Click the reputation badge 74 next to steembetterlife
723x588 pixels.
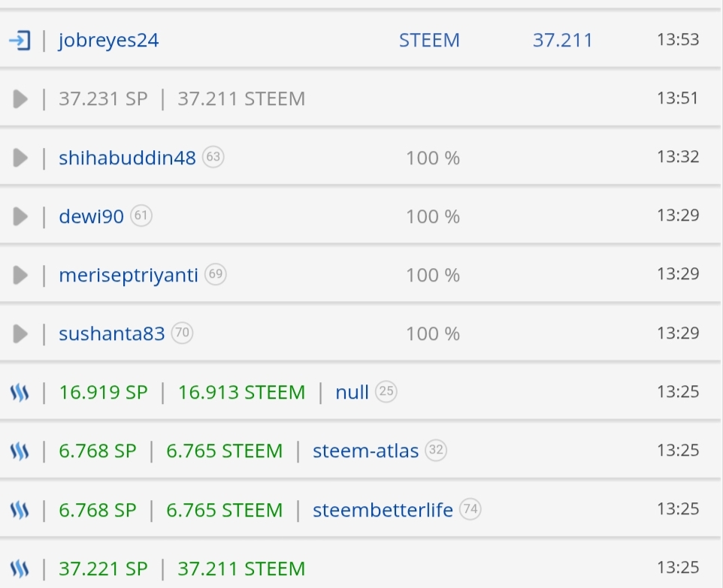470,509
